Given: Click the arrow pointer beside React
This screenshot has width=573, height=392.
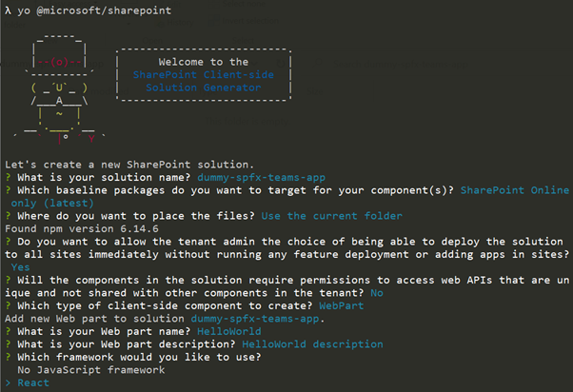Looking at the screenshot, I should (x=9, y=382).
